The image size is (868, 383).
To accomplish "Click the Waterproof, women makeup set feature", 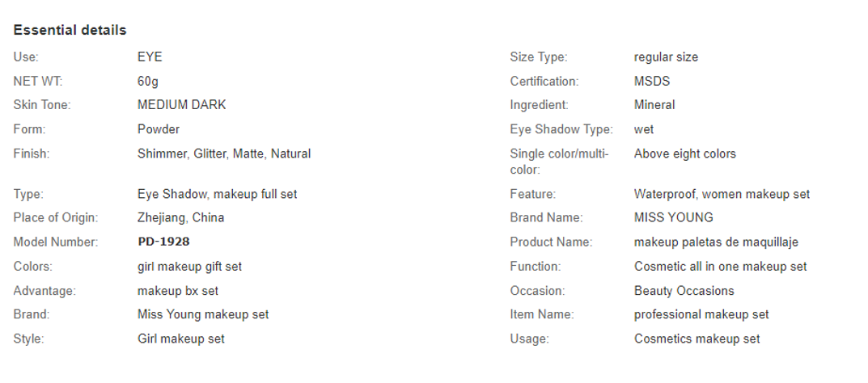I will click(722, 195).
